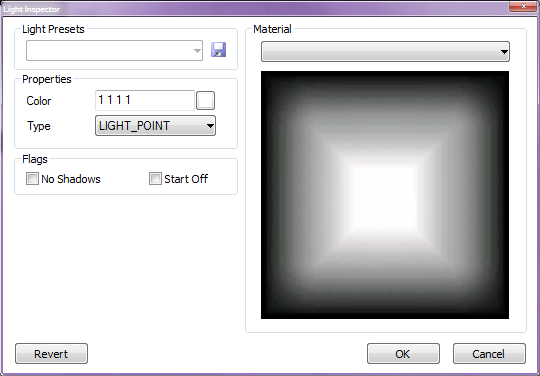The height and width of the screenshot is (376, 540).
Task: Click the Cancel button
Action: [x=489, y=354]
